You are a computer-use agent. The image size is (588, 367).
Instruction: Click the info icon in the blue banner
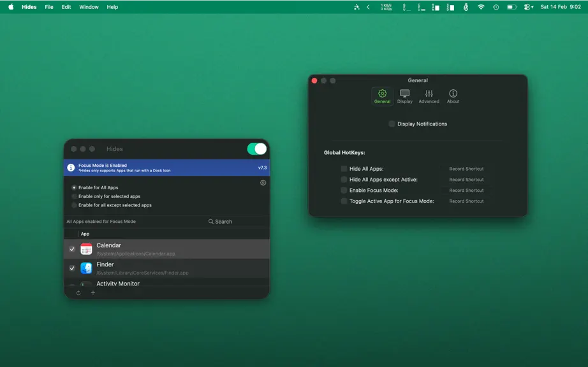point(71,168)
